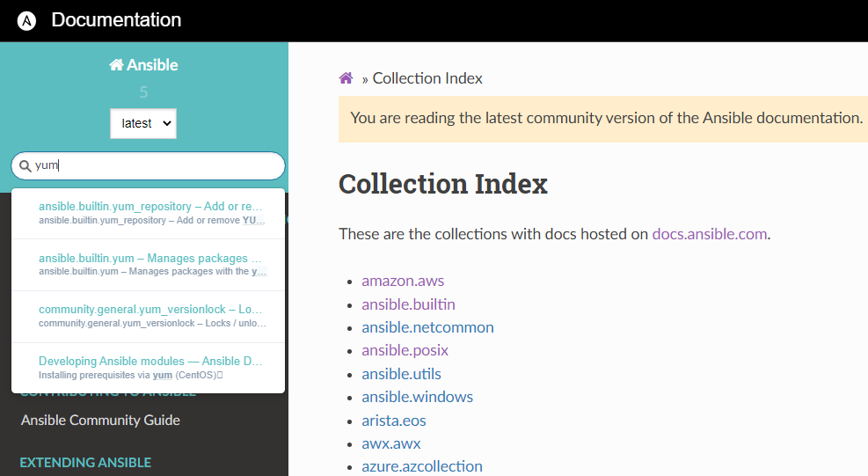Click the Ansible logo in the header

click(x=26, y=21)
